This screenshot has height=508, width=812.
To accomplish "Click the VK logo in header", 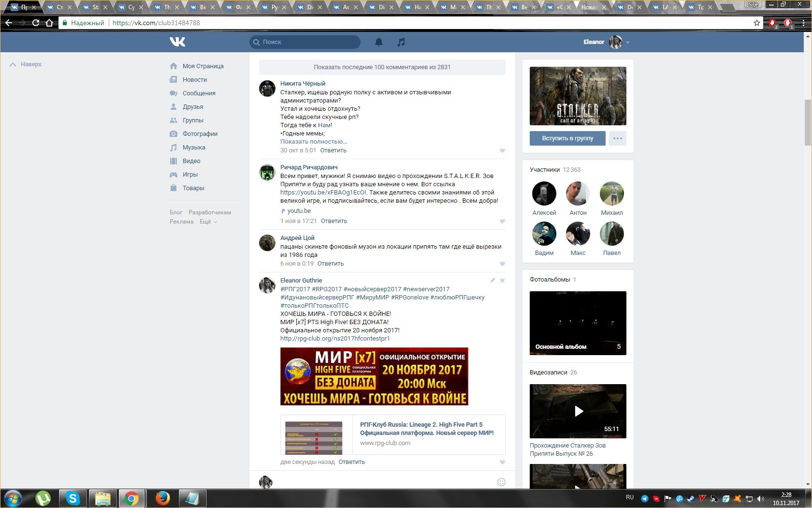I will click(x=177, y=42).
